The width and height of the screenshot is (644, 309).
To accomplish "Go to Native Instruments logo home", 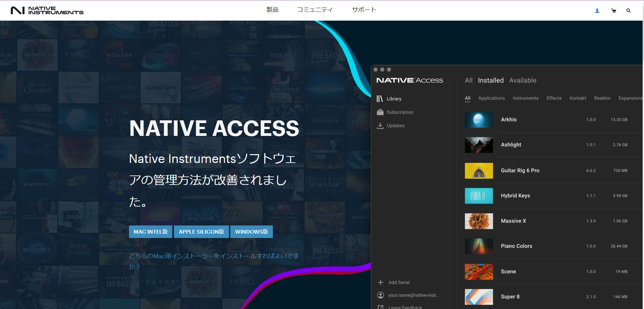I will 47,10.
